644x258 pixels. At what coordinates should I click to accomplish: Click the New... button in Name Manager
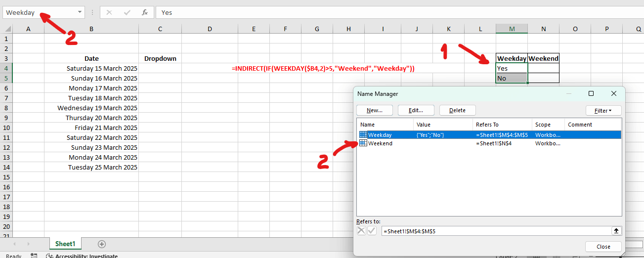pyautogui.click(x=375, y=111)
